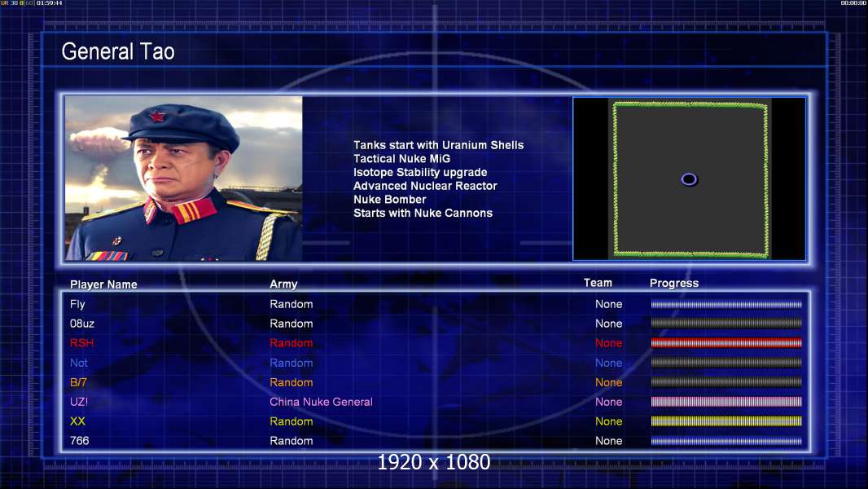Click 'Tanks start with Uranium Shells' text

pos(438,145)
